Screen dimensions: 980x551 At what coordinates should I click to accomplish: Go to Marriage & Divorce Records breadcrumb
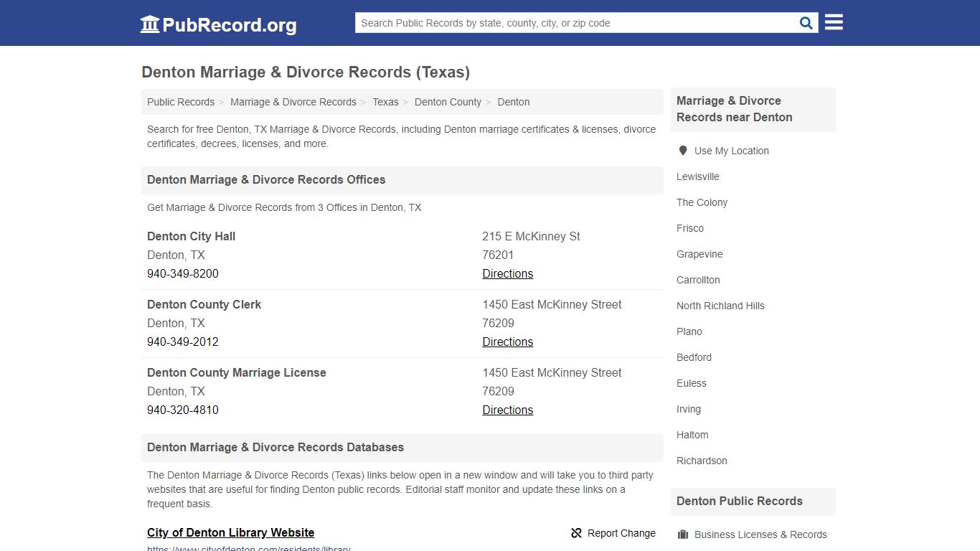tap(293, 102)
